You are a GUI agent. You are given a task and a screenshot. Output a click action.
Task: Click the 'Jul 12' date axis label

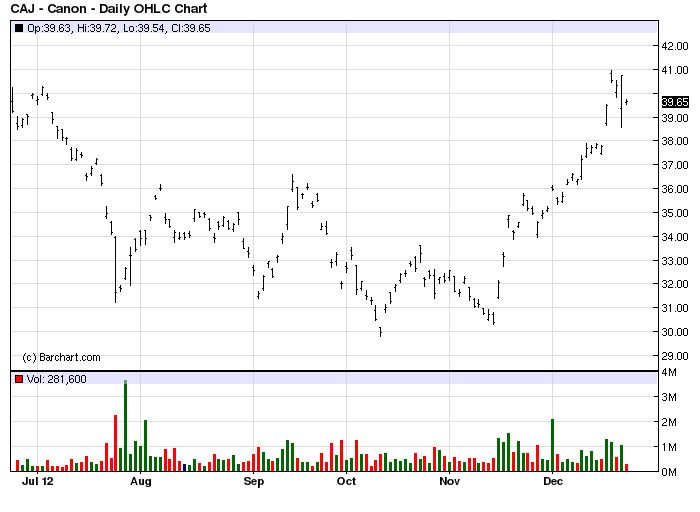38,481
